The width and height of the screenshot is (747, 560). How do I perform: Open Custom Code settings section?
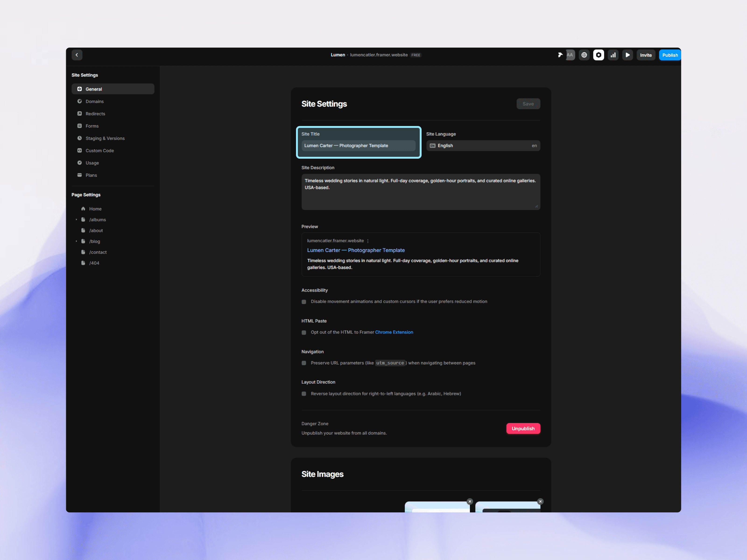pos(100,150)
